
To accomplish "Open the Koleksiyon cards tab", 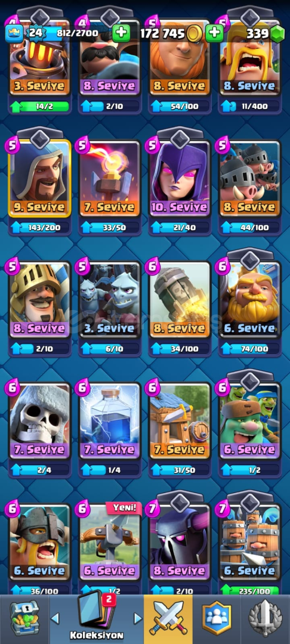I will 96,616.
